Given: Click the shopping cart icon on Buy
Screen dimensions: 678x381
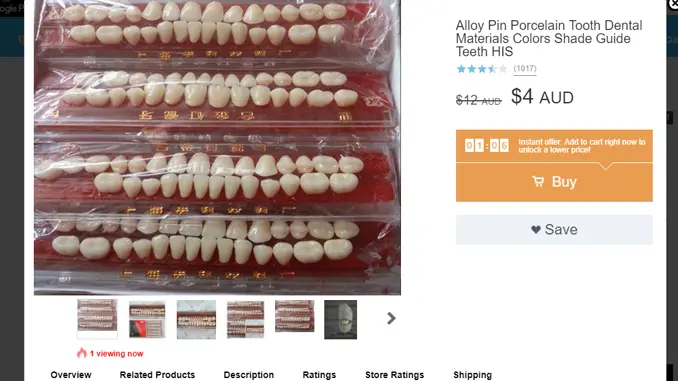Looking at the screenshot, I should (x=538, y=182).
